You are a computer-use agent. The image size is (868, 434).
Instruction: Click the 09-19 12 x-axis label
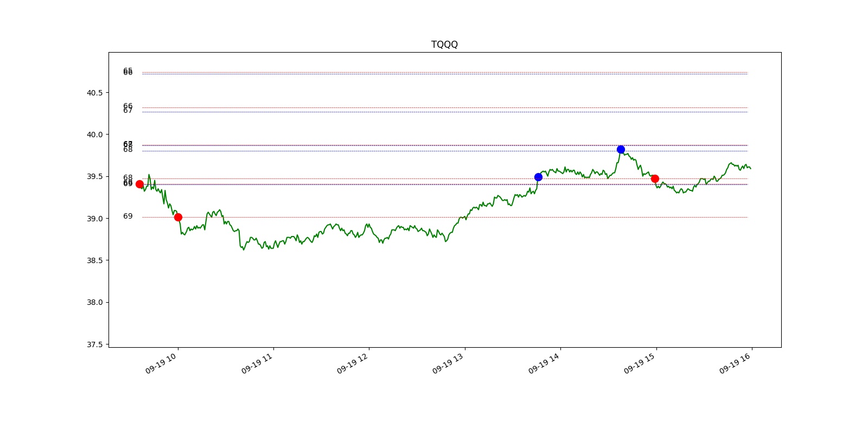click(353, 363)
